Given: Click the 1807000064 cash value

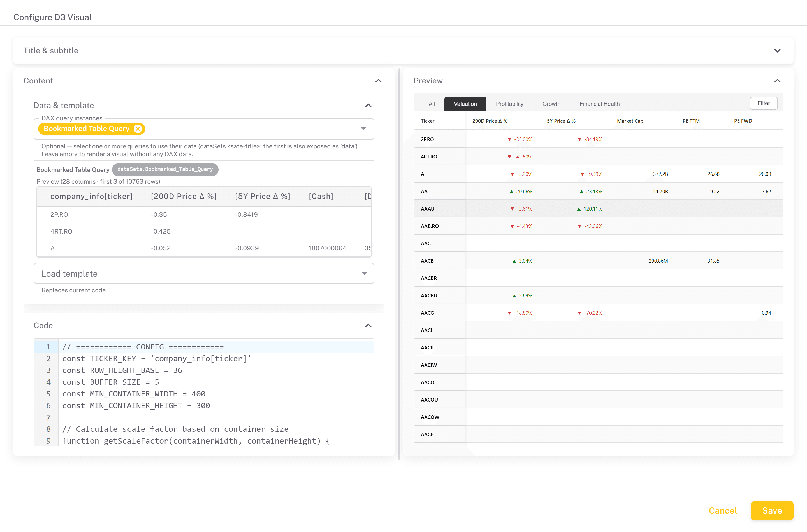Looking at the screenshot, I should tap(327, 248).
